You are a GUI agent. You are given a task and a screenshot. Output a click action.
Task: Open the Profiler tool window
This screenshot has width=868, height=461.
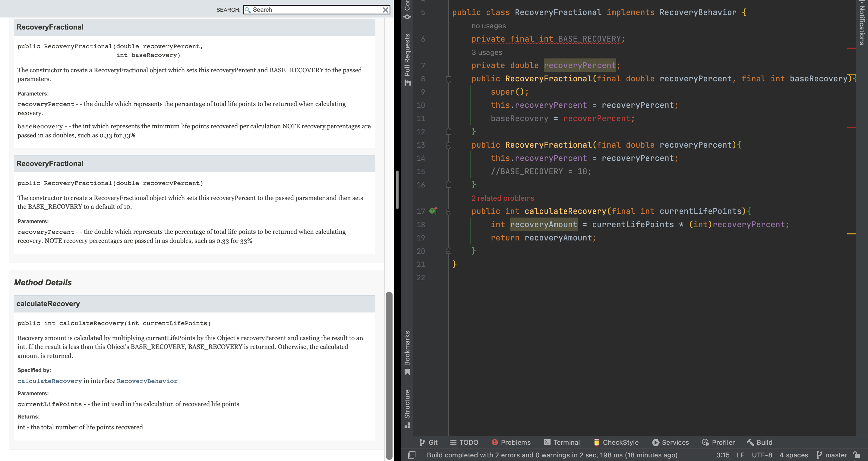point(718,442)
